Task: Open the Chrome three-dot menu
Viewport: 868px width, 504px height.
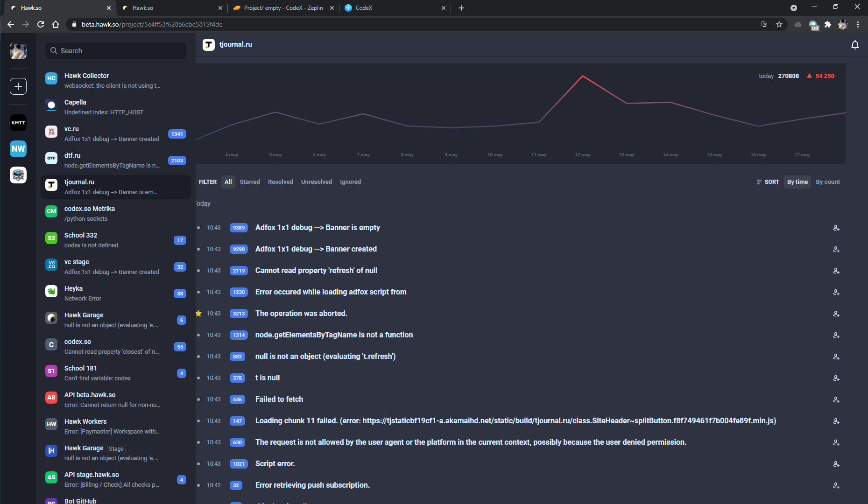Action: coord(857,24)
